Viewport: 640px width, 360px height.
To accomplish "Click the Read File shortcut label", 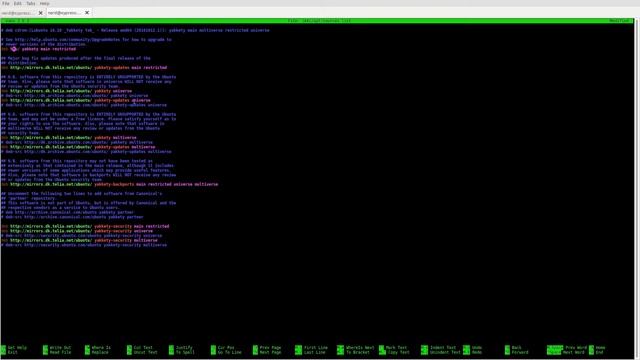I will pos(60,352).
